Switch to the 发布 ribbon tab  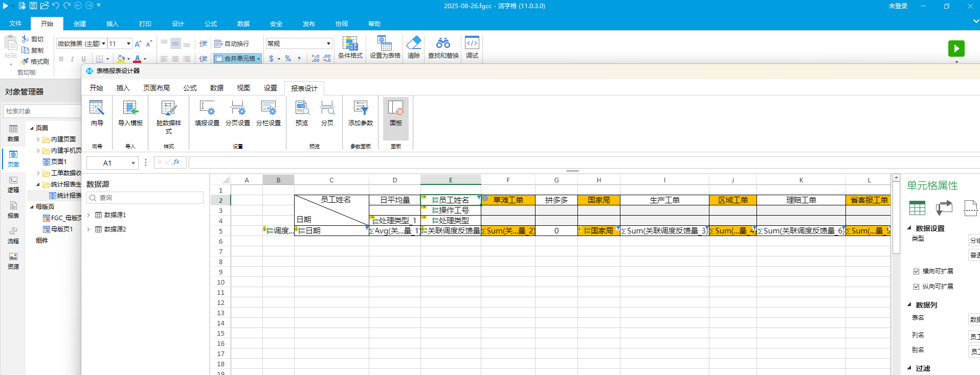(x=309, y=24)
